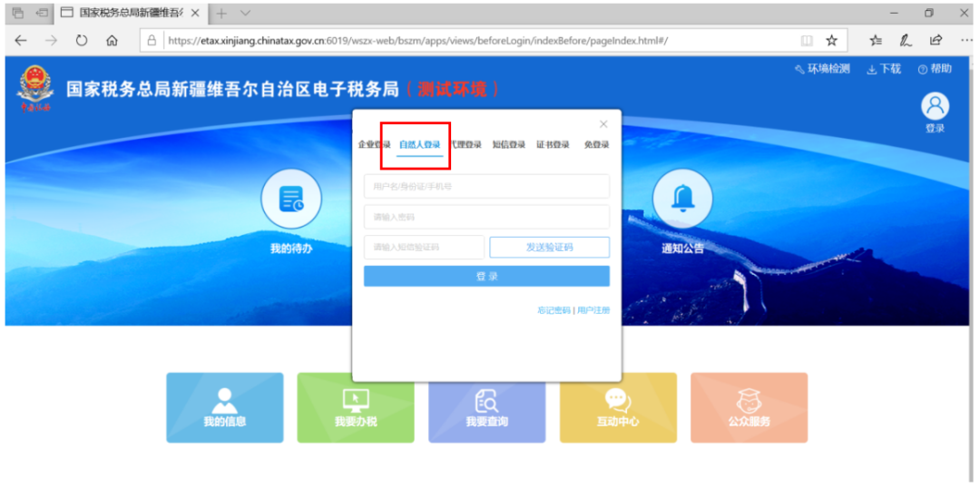Click the add notes pen icon
Viewport: 980px width, 488px height.
pos(905,41)
